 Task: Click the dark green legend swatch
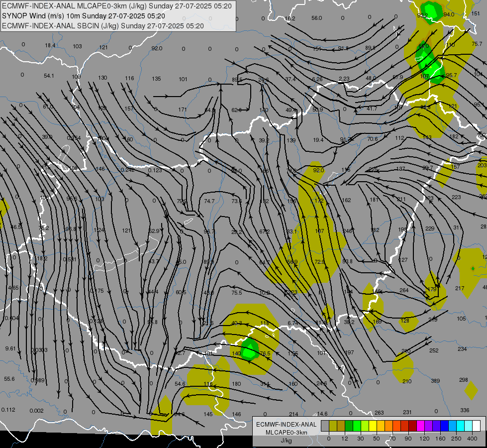349,426
